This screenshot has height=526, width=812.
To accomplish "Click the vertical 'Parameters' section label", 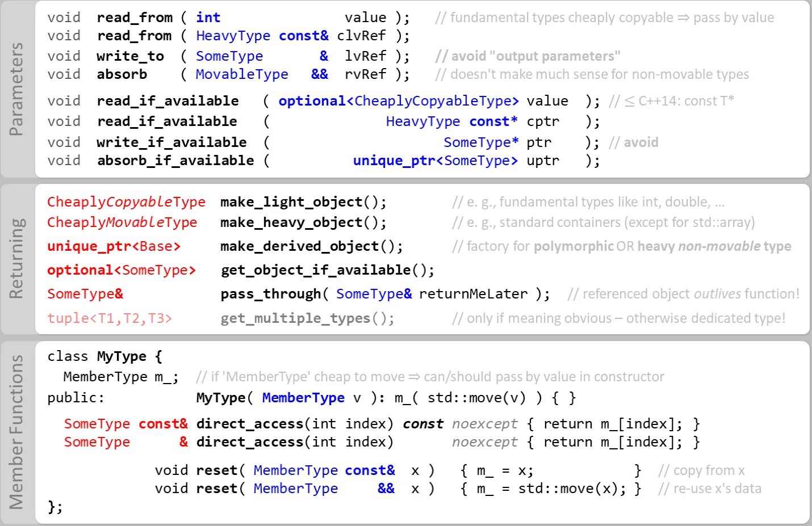I will pos(16,89).
